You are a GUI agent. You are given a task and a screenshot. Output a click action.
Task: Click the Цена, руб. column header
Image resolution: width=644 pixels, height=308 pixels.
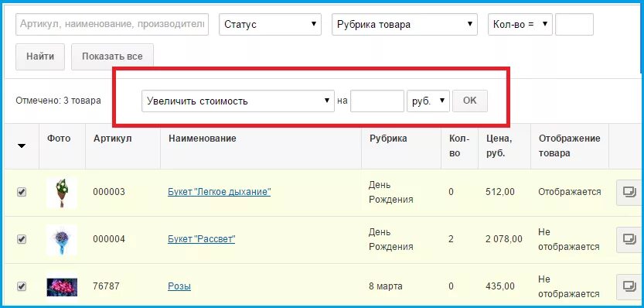tap(498, 145)
